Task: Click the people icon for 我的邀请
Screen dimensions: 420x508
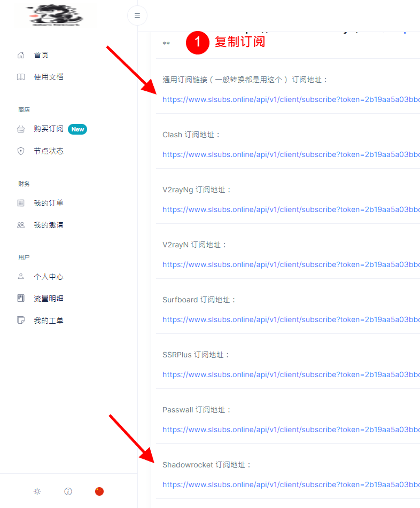Action: (x=21, y=225)
